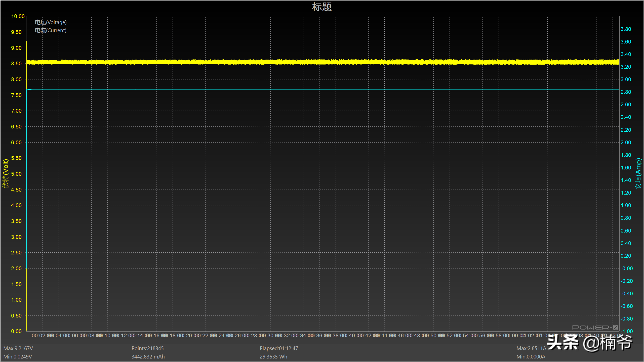
Task: Click the yellow voltage trace line
Action: tap(322, 62)
